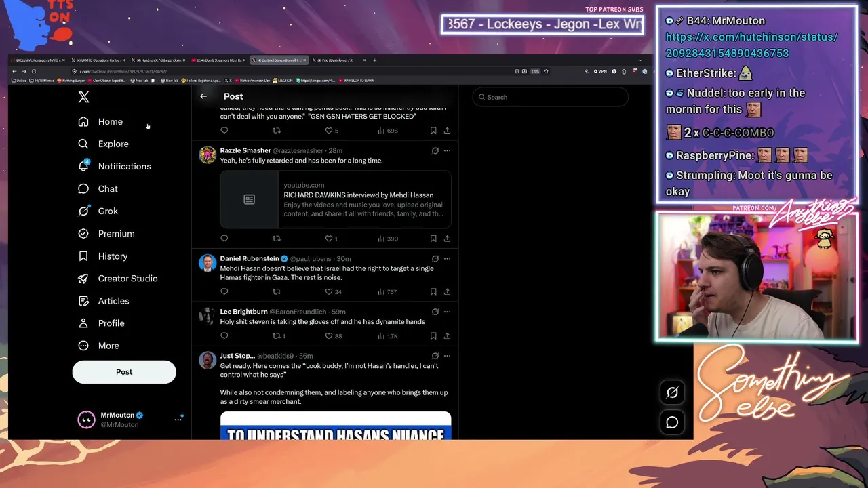Image resolution: width=868 pixels, height=488 pixels.
Task: Share Daniel Rubenstein's post
Action: [x=447, y=292]
